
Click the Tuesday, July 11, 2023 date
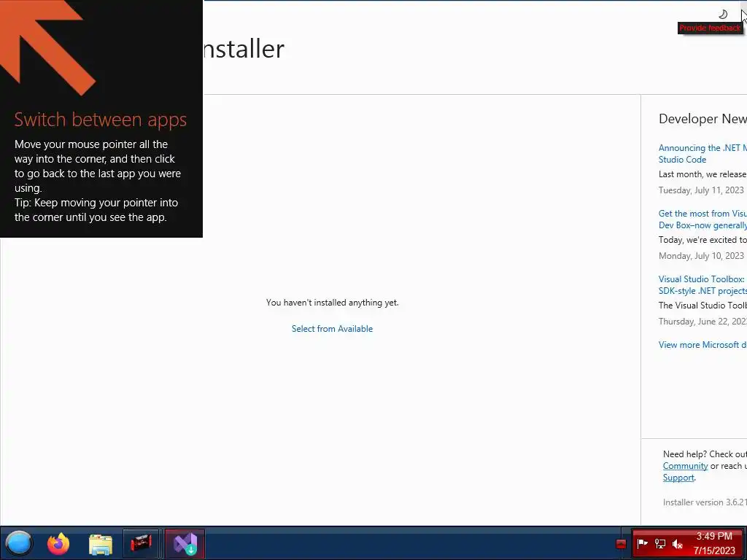[701, 190]
